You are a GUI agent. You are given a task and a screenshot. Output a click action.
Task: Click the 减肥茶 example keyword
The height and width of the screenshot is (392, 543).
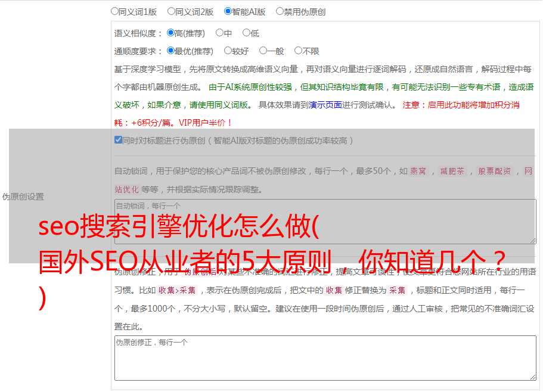(x=452, y=171)
